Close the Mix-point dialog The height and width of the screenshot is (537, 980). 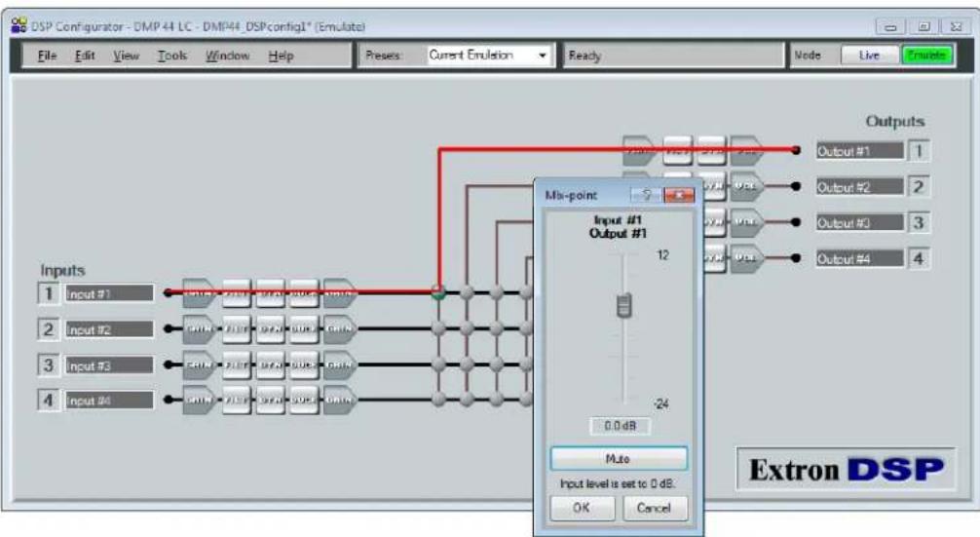click(679, 195)
